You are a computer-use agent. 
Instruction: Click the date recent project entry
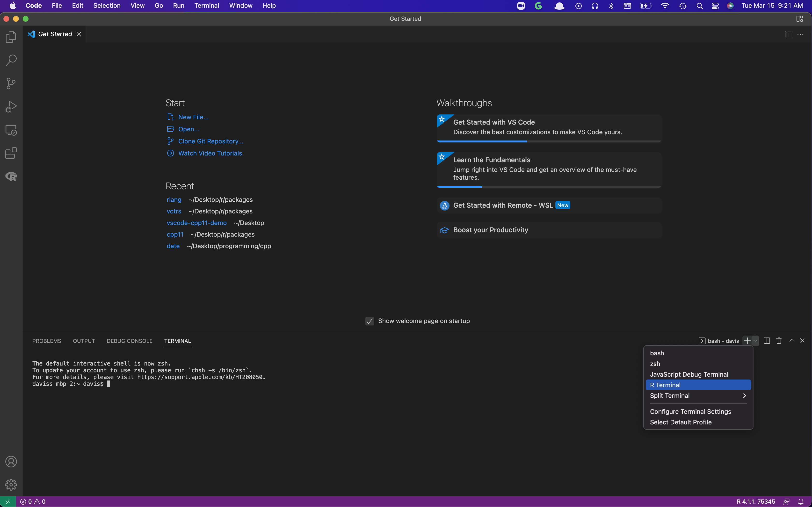point(173,245)
